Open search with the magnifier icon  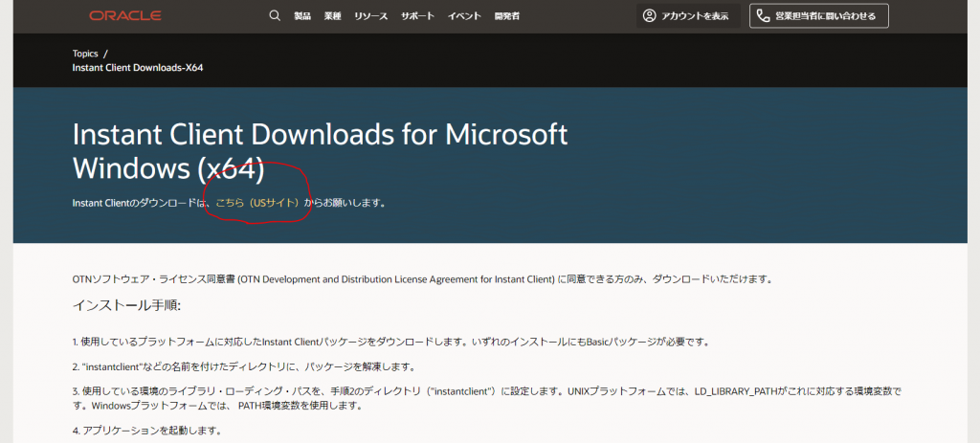click(275, 16)
